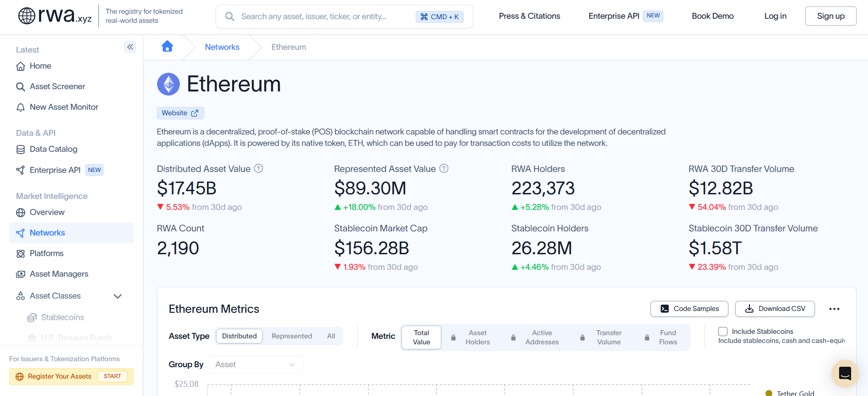Image resolution: width=868 pixels, height=396 pixels.
Task: Open Ethereum Website external link
Action: [x=180, y=113]
